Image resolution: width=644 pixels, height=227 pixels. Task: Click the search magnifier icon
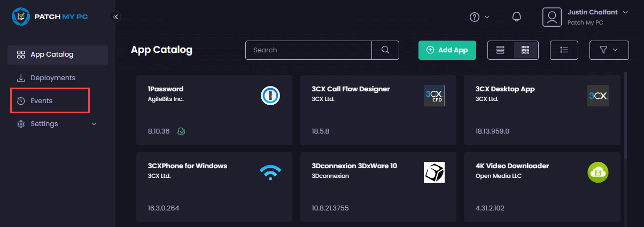[385, 50]
